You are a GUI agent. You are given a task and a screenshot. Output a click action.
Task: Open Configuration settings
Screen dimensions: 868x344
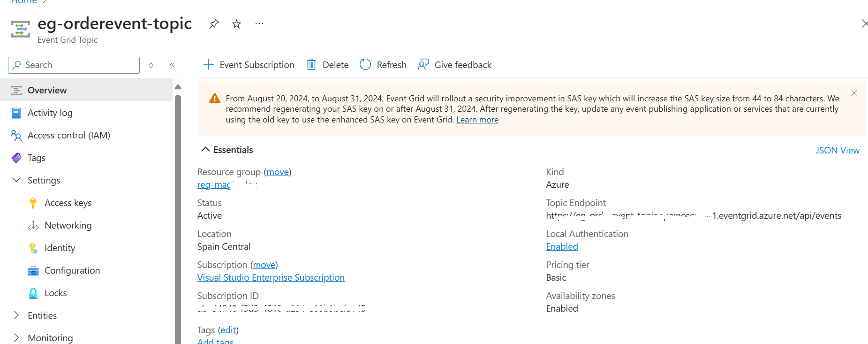(x=72, y=270)
